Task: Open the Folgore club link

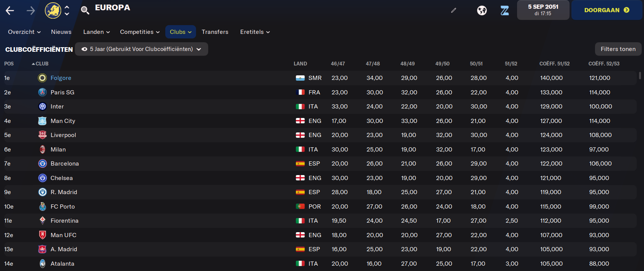Action: (61, 78)
